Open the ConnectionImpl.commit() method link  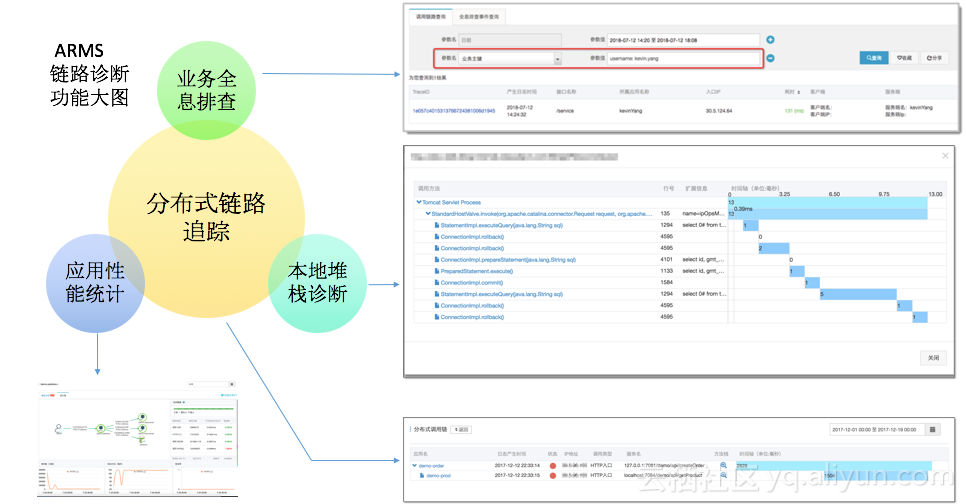[x=471, y=283]
